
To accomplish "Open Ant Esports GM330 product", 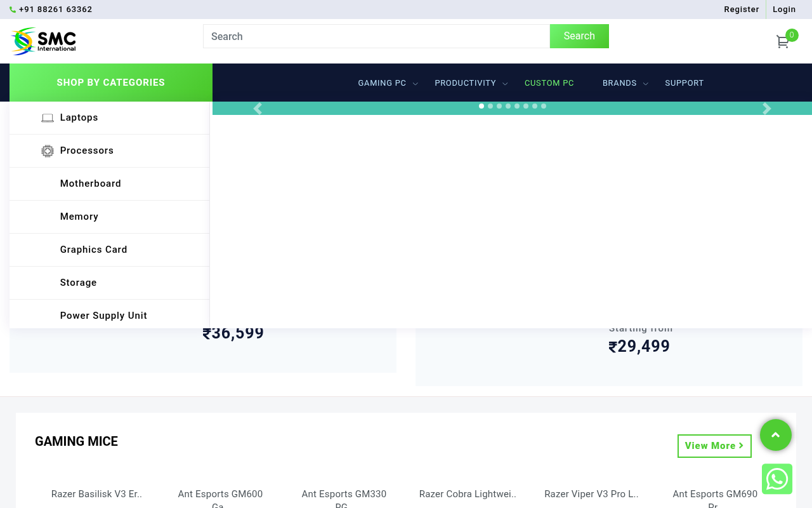I will [344, 500].
